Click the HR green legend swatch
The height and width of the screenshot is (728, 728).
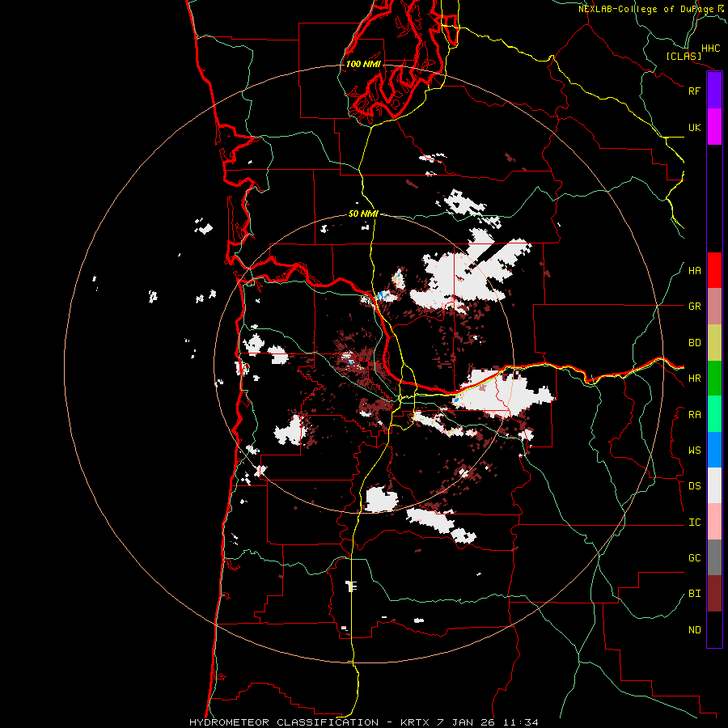pyautogui.click(x=714, y=379)
